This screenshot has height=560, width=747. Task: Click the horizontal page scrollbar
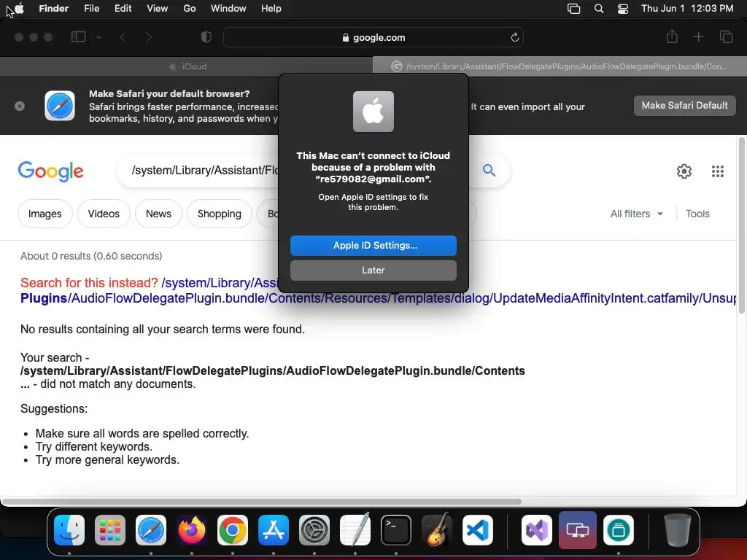click(x=261, y=502)
